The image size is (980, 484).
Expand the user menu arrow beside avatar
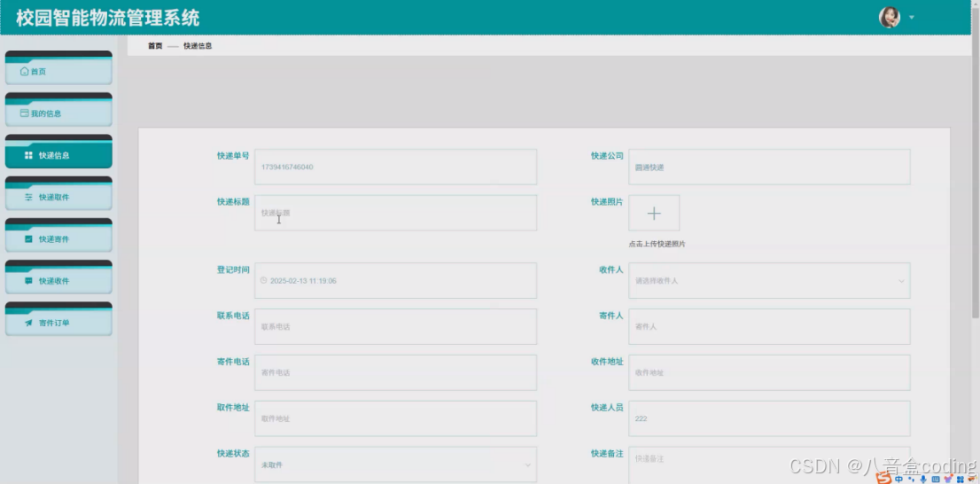pyautogui.click(x=911, y=18)
